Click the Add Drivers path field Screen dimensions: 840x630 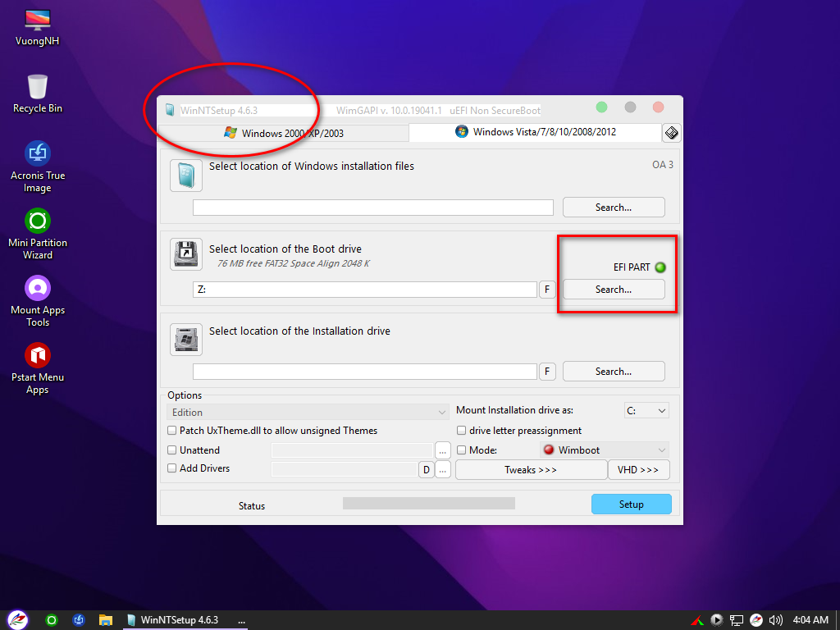pyautogui.click(x=345, y=469)
